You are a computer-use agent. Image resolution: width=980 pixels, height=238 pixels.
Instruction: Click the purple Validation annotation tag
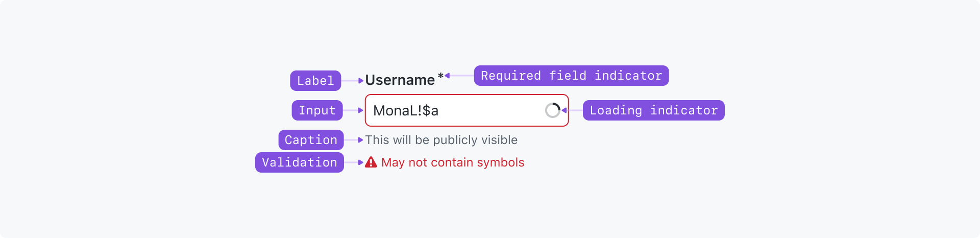pos(300,162)
